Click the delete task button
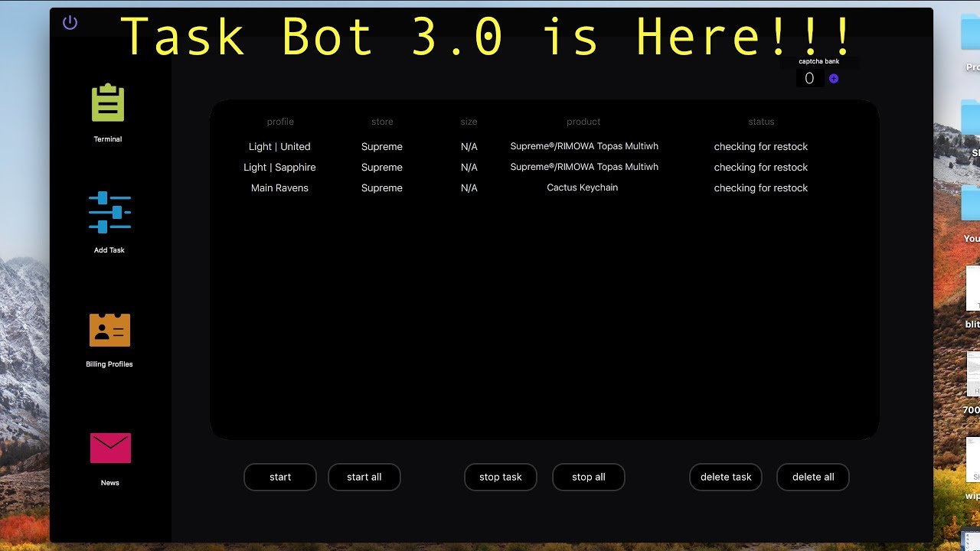 coord(726,477)
